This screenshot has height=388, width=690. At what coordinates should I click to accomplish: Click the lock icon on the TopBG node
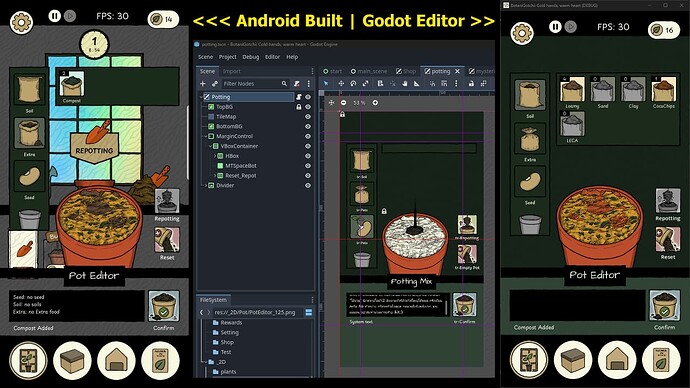tap(299, 107)
